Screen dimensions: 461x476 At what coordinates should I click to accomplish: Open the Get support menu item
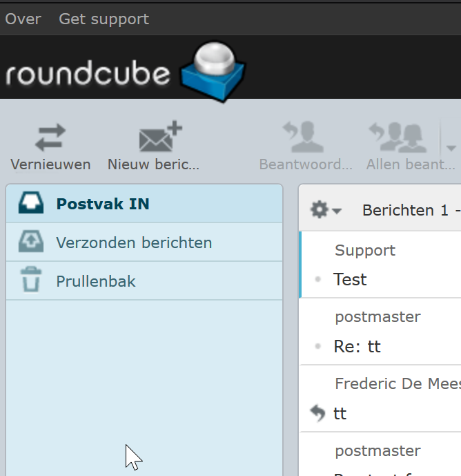[x=104, y=19]
